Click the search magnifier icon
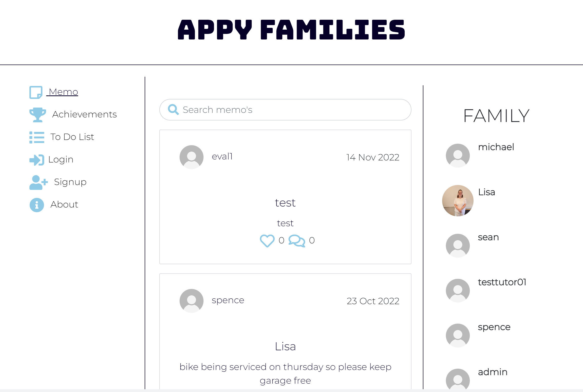 [x=173, y=110]
